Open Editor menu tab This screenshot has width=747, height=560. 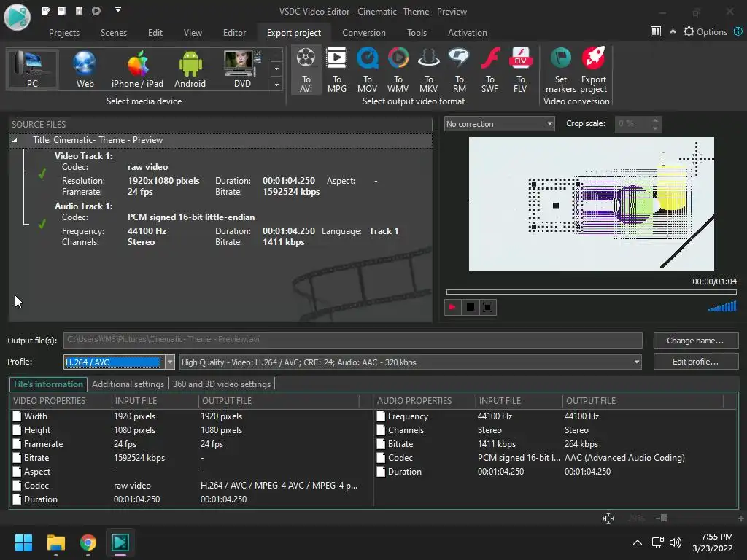click(x=234, y=33)
